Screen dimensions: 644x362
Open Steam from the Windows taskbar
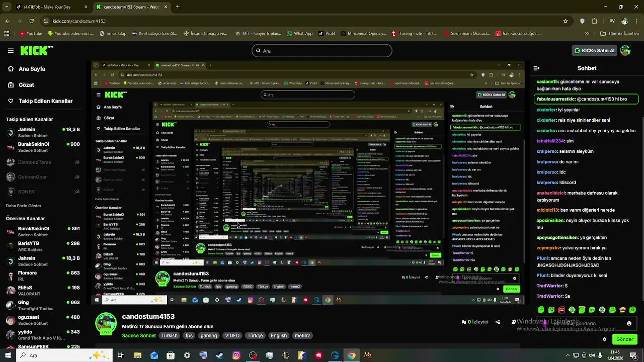point(219,355)
